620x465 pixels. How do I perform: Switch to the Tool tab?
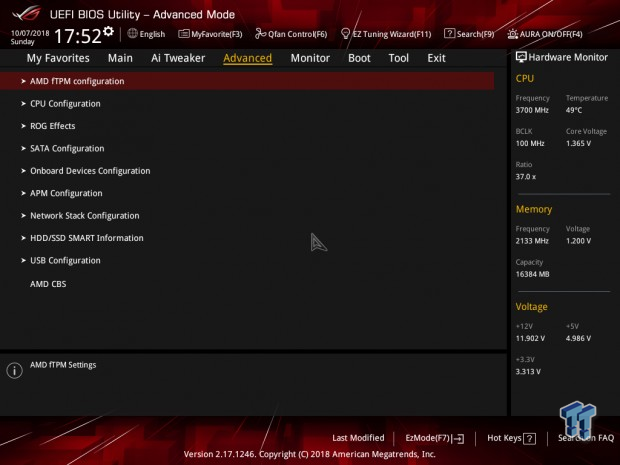[399, 58]
